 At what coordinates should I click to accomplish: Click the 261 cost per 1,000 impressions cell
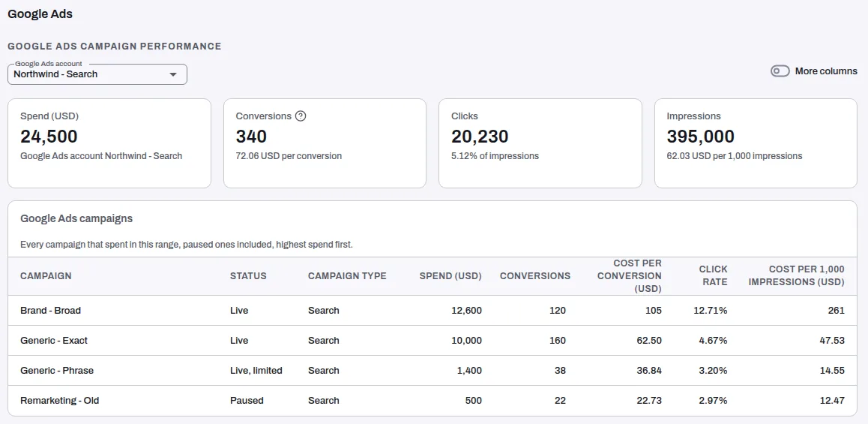coord(837,311)
